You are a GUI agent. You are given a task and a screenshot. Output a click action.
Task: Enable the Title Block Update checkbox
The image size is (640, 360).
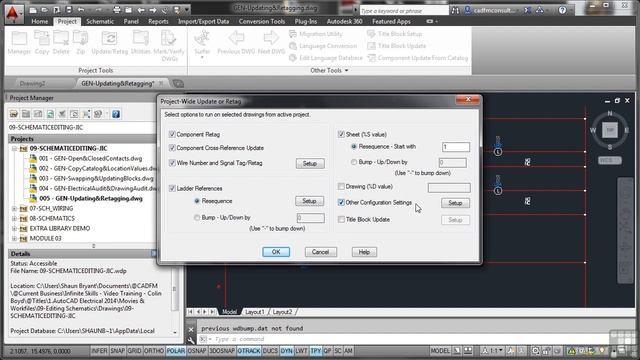coord(341,220)
